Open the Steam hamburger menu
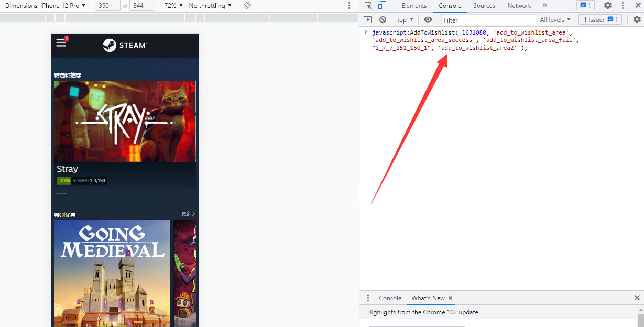This screenshot has height=327, width=644. click(61, 43)
